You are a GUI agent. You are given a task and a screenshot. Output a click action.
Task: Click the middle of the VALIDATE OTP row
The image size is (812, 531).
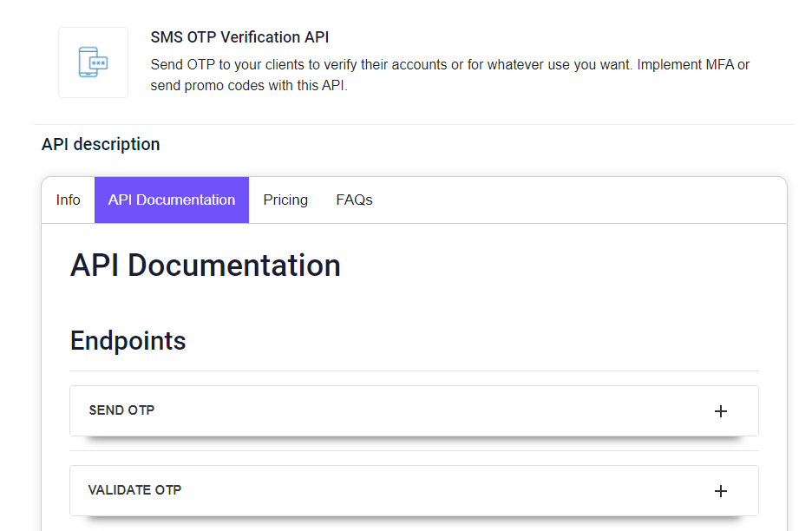415,490
